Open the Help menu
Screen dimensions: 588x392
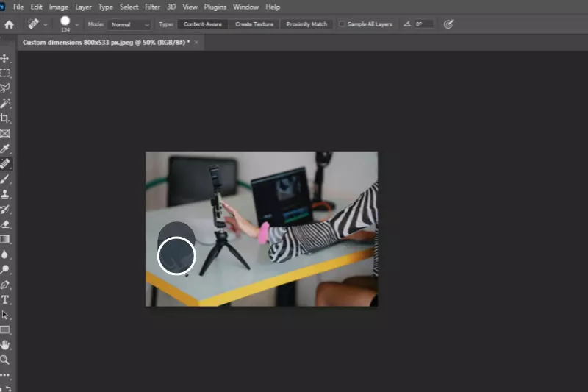pyautogui.click(x=273, y=7)
